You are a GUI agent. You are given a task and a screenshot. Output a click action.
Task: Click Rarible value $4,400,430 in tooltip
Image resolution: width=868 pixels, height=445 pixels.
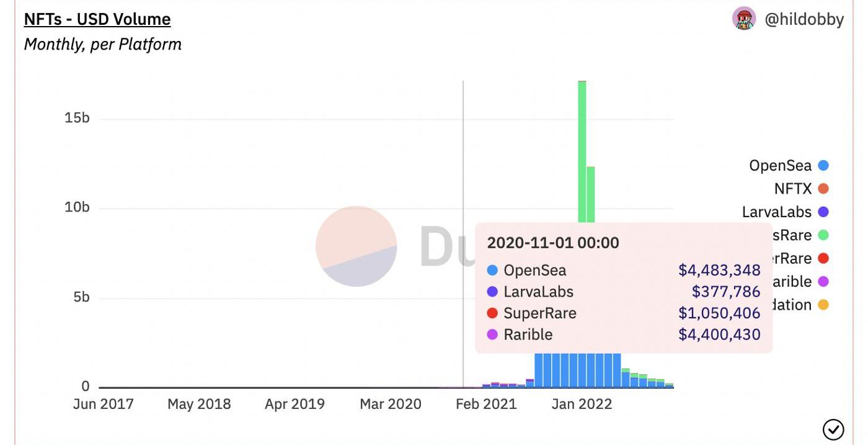pos(719,335)
